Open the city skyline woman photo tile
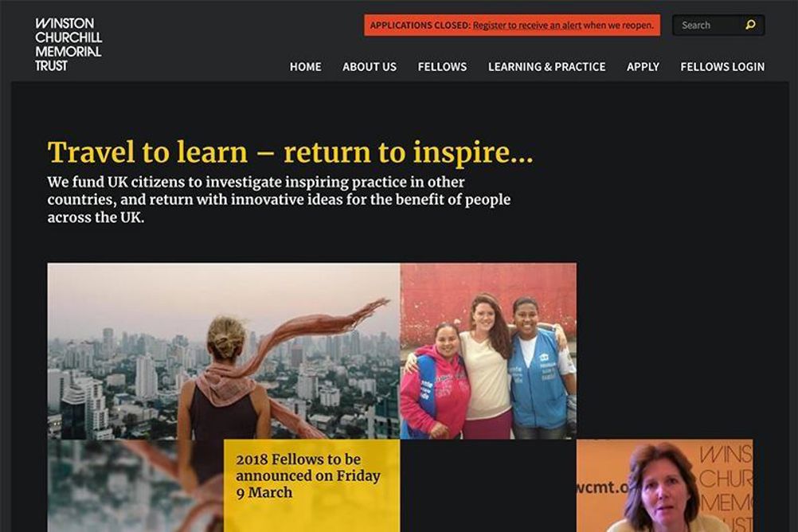798x532 pixels. click(x=224, y=351)
